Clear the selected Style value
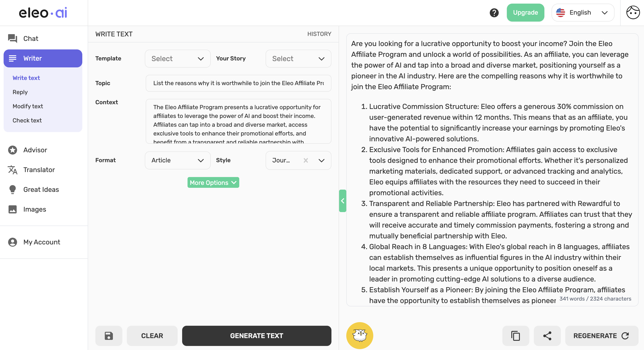The width and height of the screenshot is (644, 350). (x=306, y=160)
